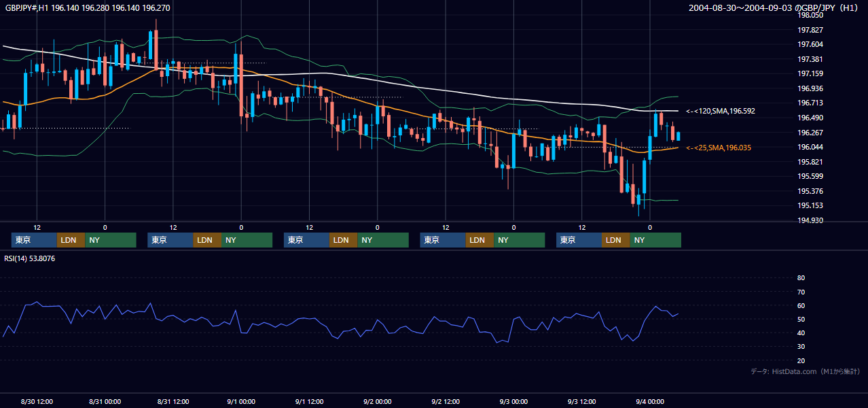Select the 9/1 00:00 time axis marker

click(x=241, y=401)
